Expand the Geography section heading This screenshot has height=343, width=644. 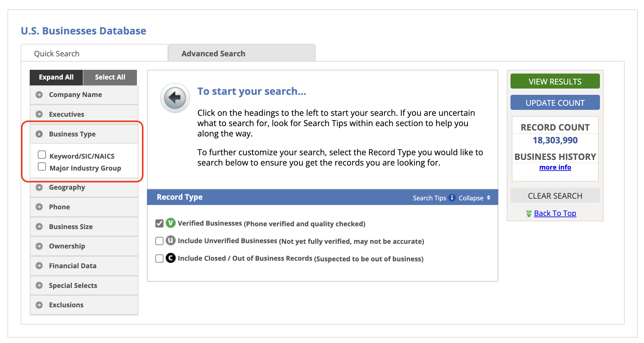tap(84, 187)
